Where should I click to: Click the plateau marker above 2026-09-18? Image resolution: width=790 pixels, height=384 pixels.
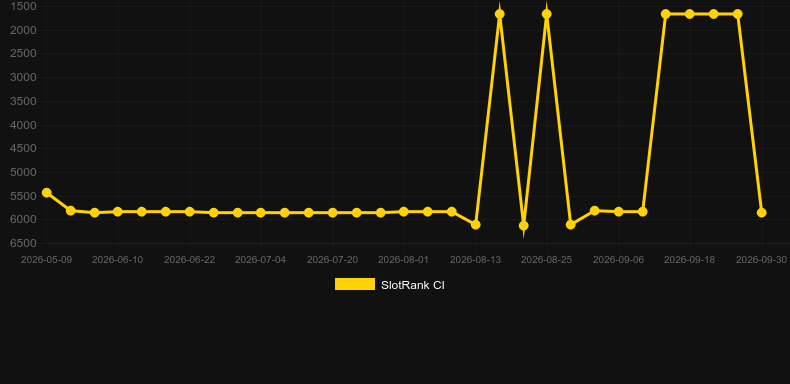click(690, 14)
